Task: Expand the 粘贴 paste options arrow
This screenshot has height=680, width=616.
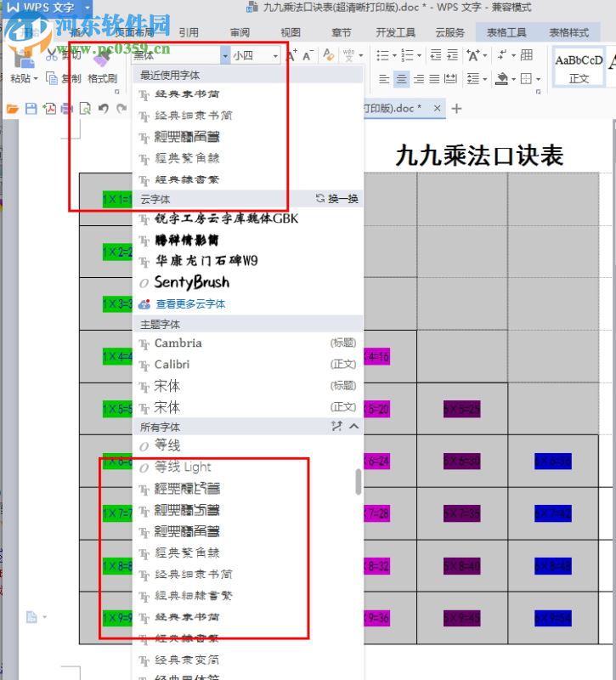Action: tap(36, 79)
